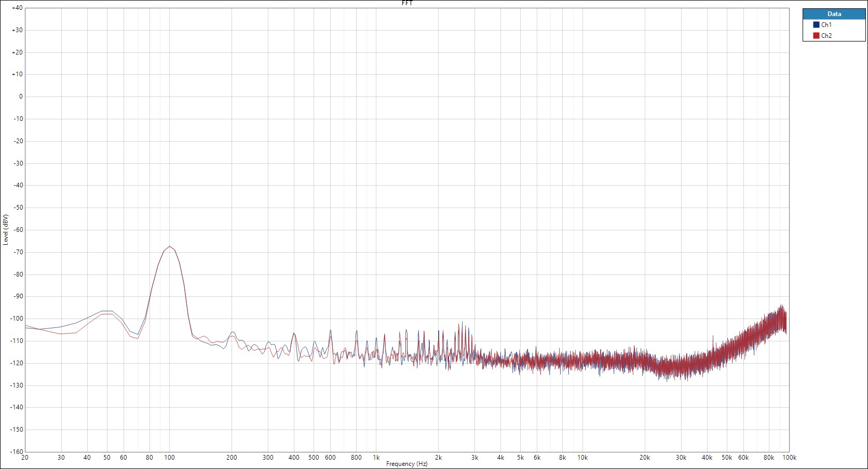
Task: Click the 1k frequency axis tick label
Action: [x=376, y=458]
